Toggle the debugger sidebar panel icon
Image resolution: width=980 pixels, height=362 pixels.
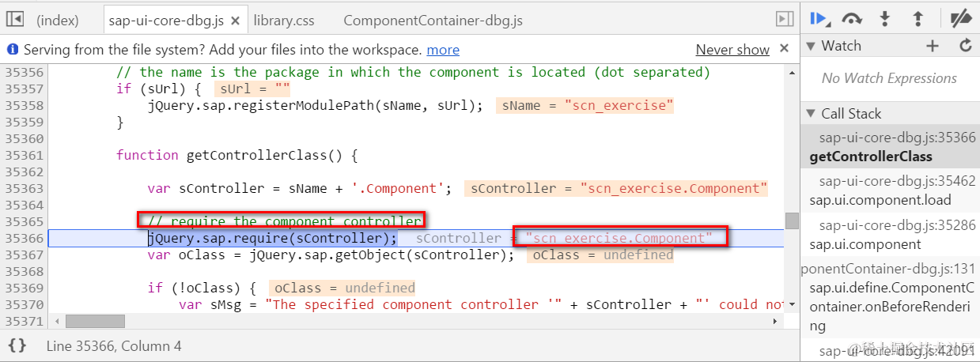784,19
